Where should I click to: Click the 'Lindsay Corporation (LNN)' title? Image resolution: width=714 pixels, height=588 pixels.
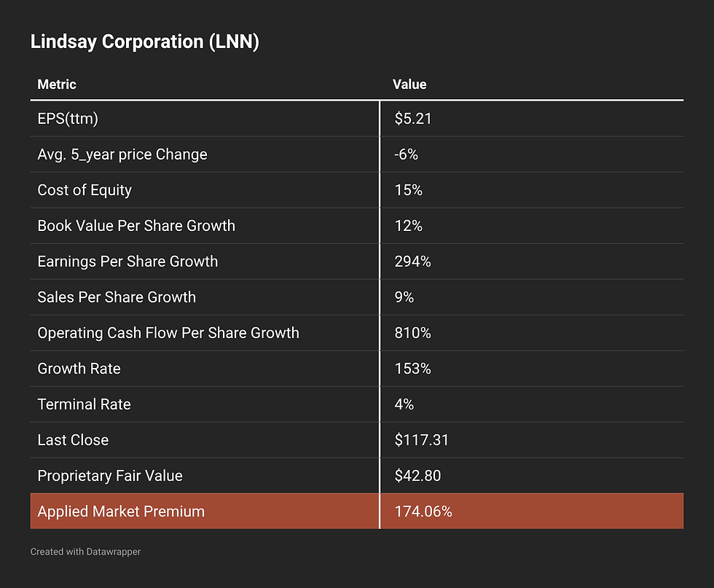[145, 42]
